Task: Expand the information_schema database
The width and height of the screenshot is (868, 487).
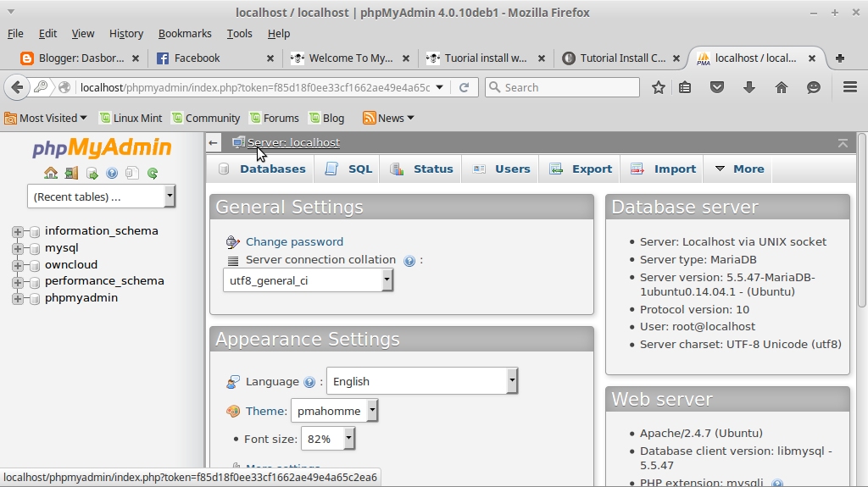Action: tap(18, 231)
